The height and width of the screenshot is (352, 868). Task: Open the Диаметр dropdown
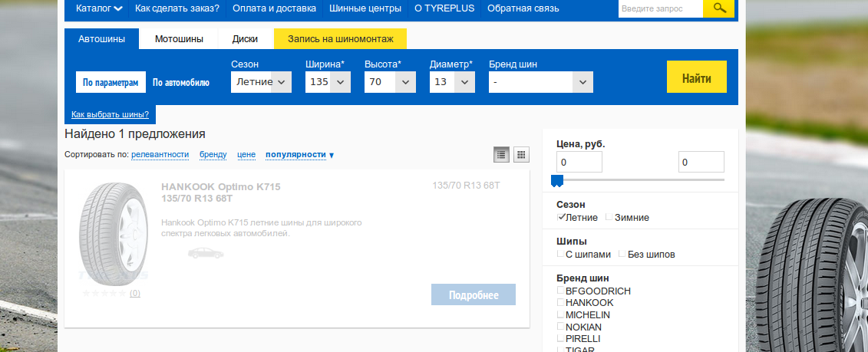click(x=452, y=82)
